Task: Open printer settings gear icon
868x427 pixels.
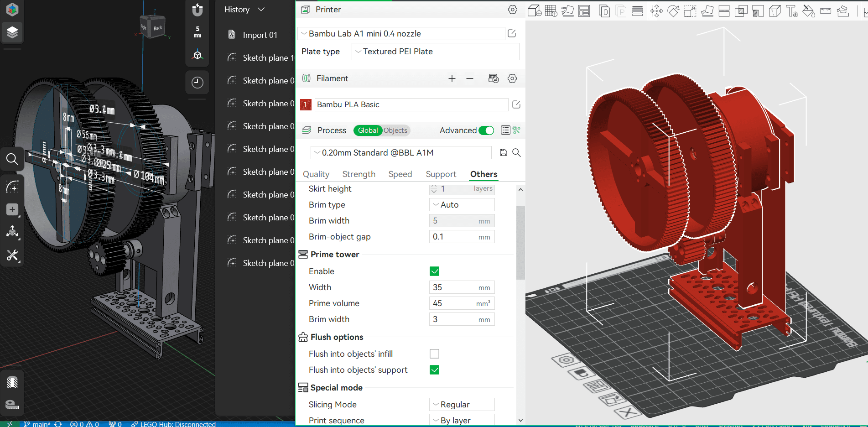Action: [513, 10]
